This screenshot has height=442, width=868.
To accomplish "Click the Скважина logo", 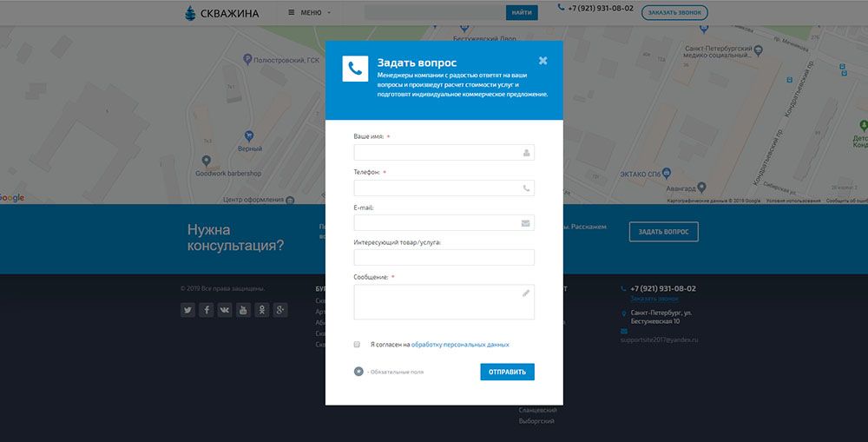I will tap(222, 13).
